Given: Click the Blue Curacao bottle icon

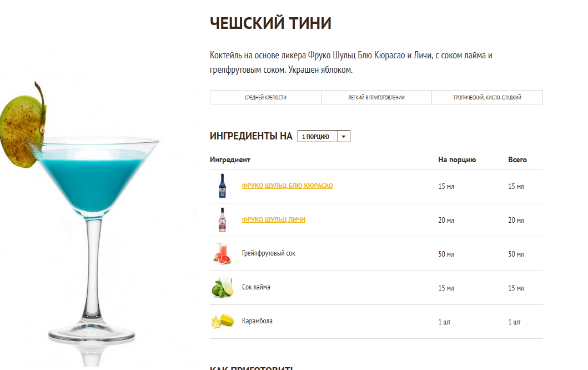Looking at the screenshot, I should pos(223,186).
